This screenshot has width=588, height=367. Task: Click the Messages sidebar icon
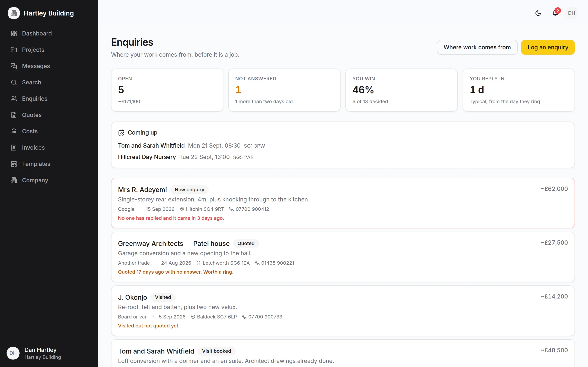[14, 66]
